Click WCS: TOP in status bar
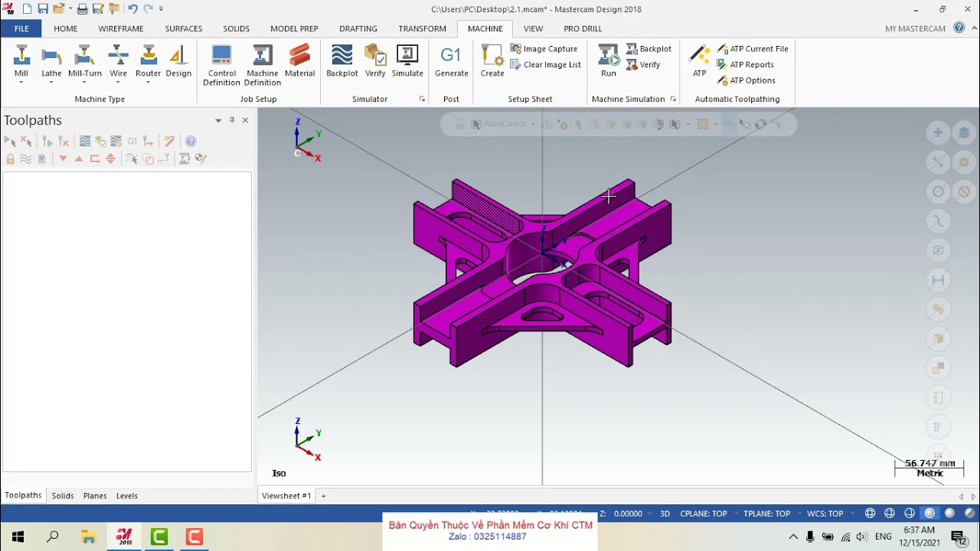Viewport: 980px width, 551px height. coord(825,514)
